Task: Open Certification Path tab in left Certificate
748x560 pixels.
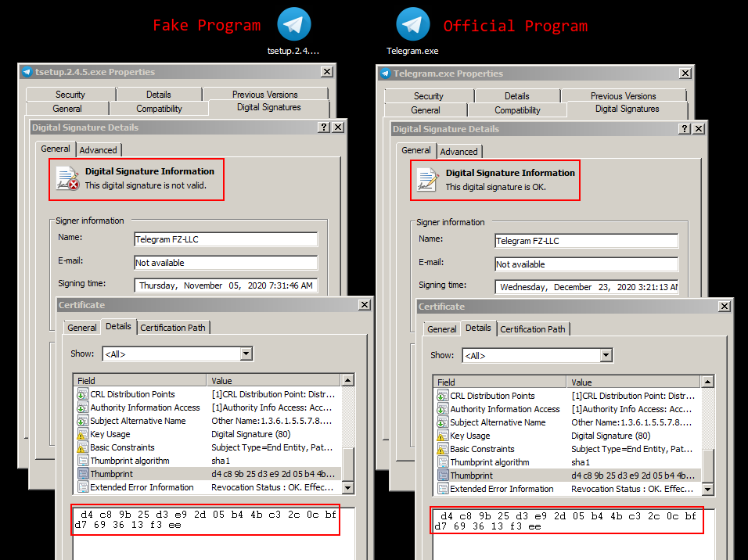Action: (x=173, y=328)
